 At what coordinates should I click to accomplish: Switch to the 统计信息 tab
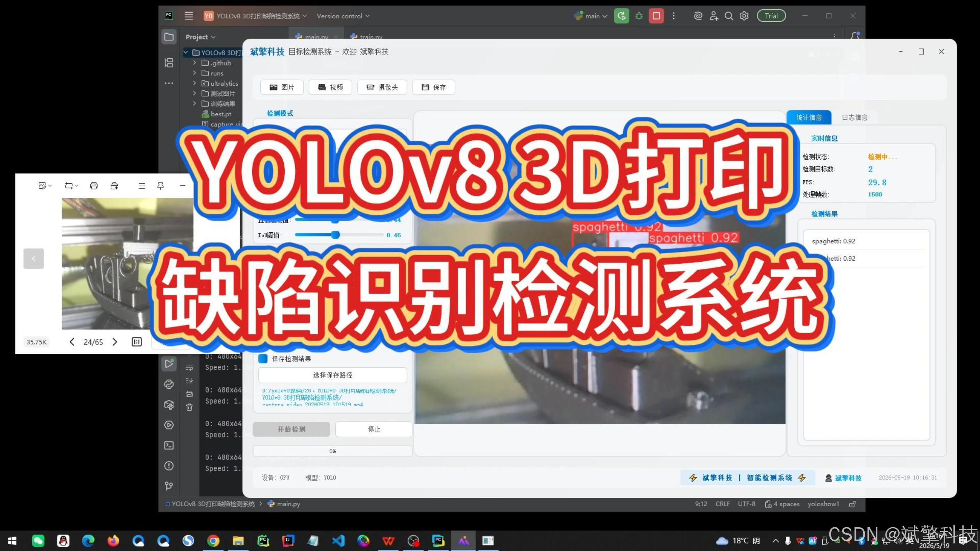809,117
